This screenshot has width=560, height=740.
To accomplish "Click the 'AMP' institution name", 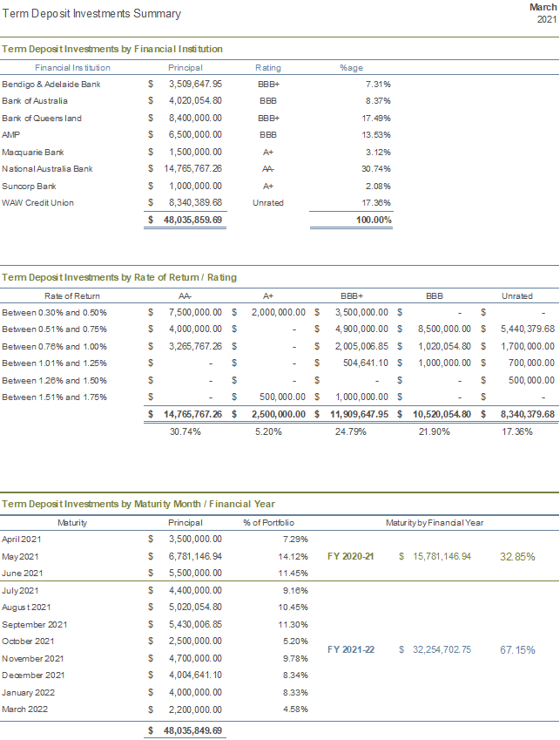I will pyautogui.click(x=10, y=135).
